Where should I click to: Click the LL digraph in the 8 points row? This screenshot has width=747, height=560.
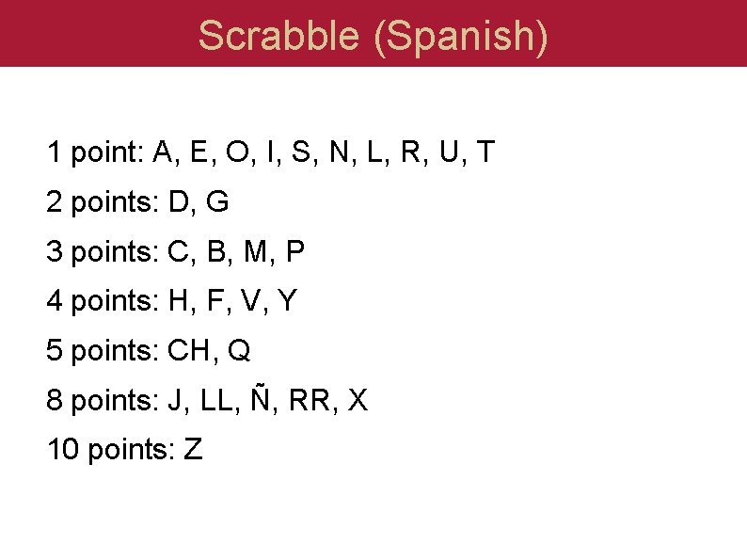point(216,400)
